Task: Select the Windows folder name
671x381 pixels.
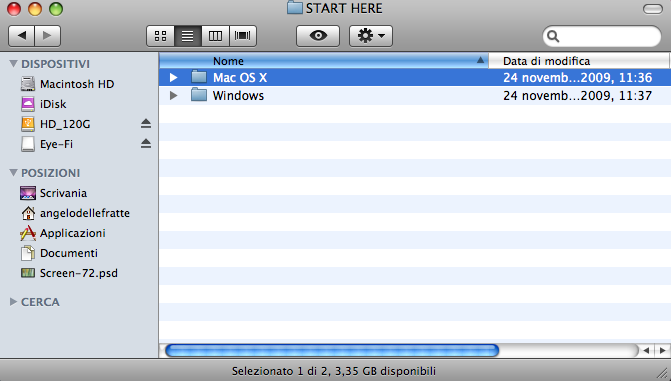Action: (x=238, y=95)
